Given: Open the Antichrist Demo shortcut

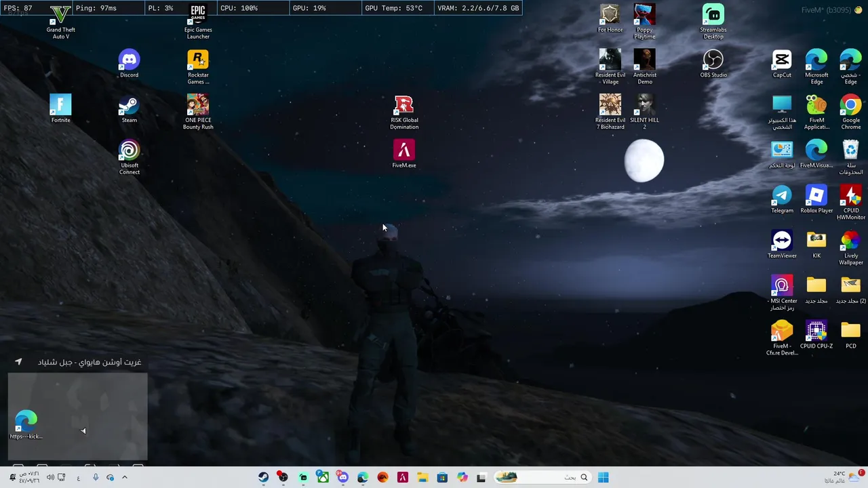Looking at the screenshot, I should 644,67.
